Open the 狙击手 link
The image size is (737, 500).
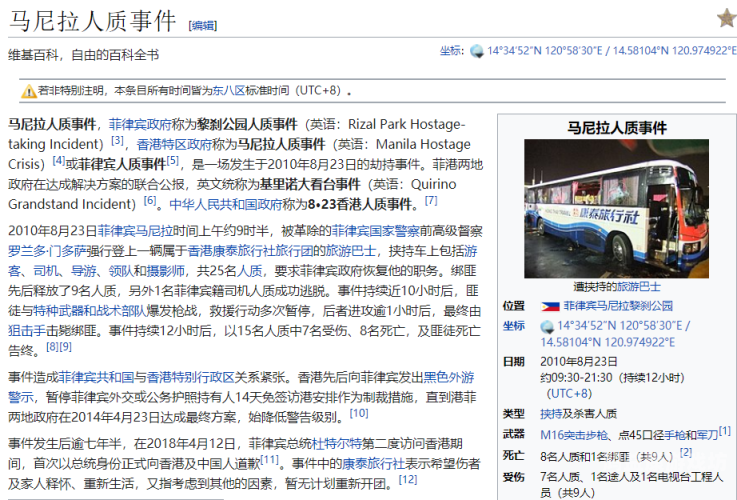[x=27, y=331]
